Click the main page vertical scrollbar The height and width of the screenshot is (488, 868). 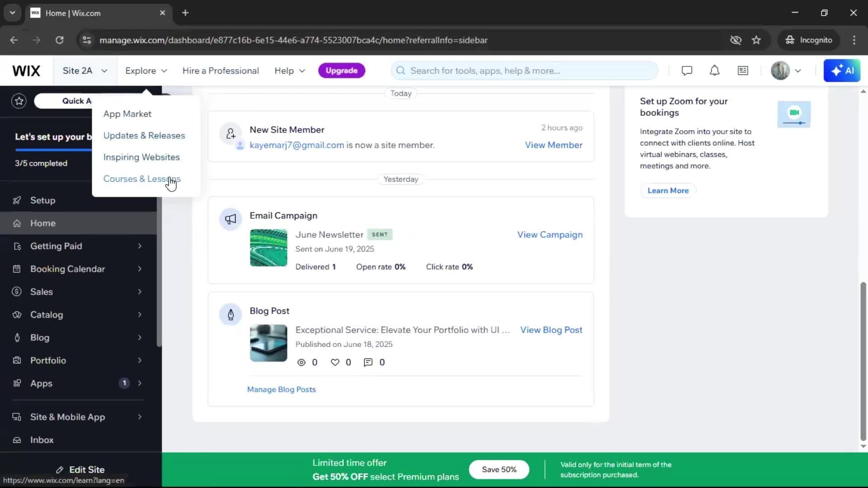click(x=863, y=361)
